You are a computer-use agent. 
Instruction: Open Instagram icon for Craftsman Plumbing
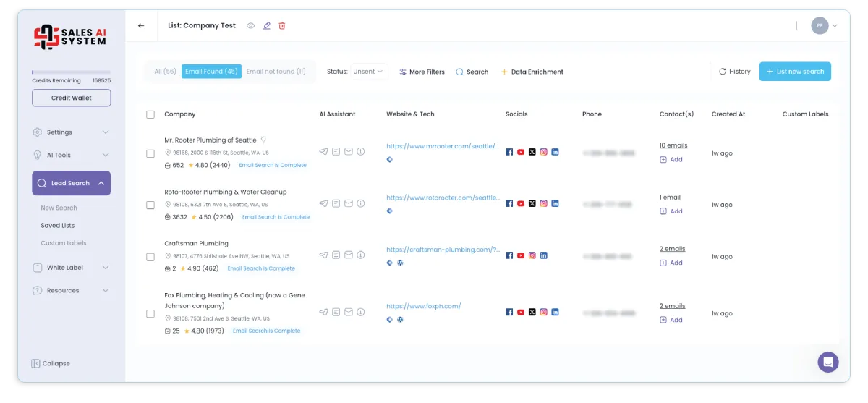click(x=532, y=255)
